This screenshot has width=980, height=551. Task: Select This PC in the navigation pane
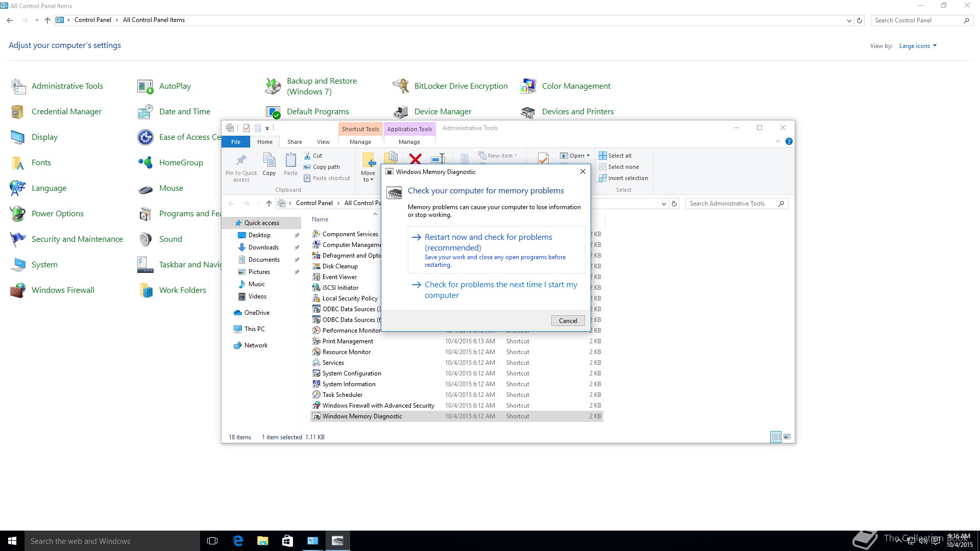pyautogui.click(x=254, y=329)
